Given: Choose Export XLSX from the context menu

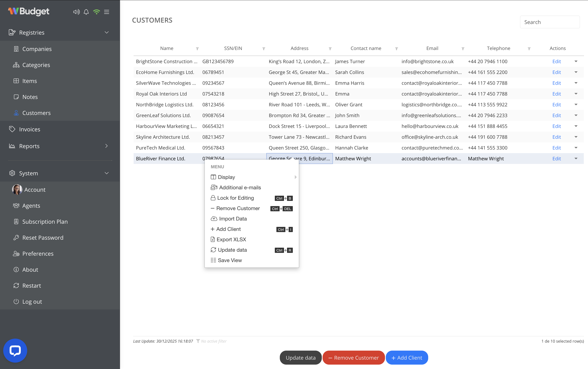Looking at the screenshot, I should tap(231, 239).
